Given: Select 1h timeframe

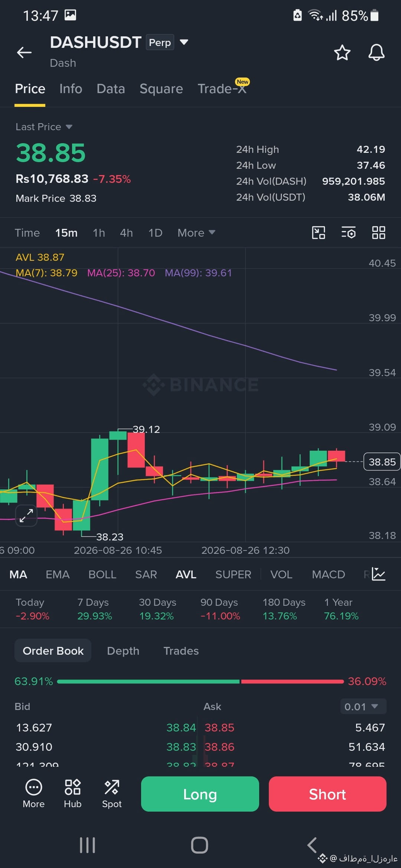Looking at the screenshot, I should [x=99, y=233].
